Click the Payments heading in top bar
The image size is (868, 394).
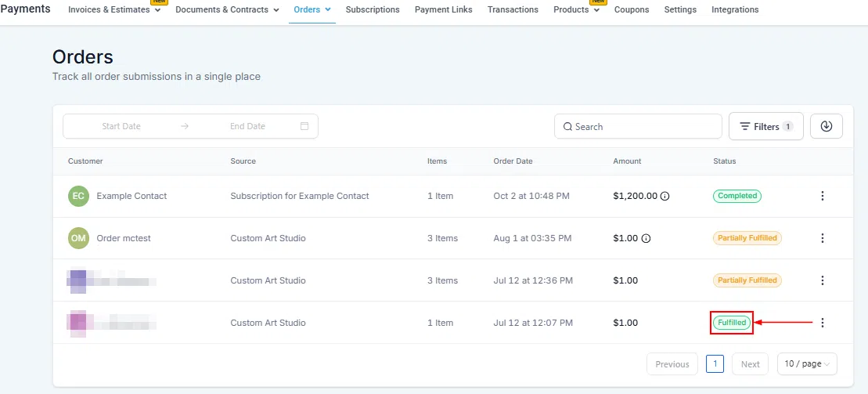pyautogui.click(x=25, y=9)
